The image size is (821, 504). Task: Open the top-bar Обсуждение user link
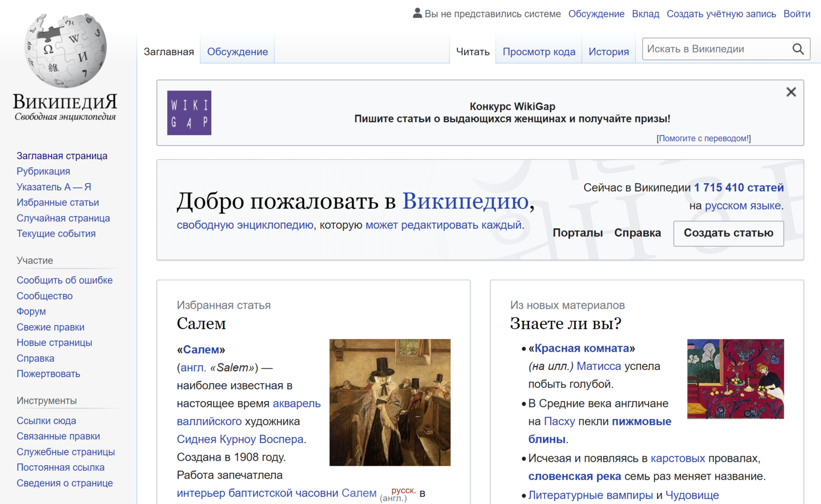coord(596,14)
